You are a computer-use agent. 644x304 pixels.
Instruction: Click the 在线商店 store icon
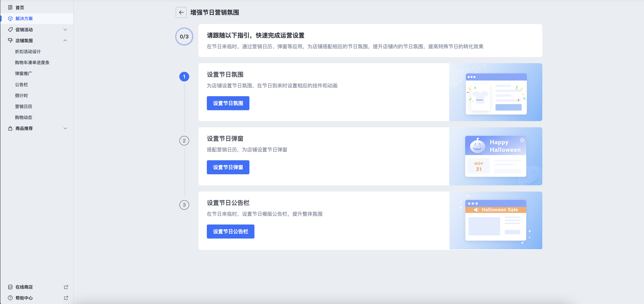[x=10, y=287]
